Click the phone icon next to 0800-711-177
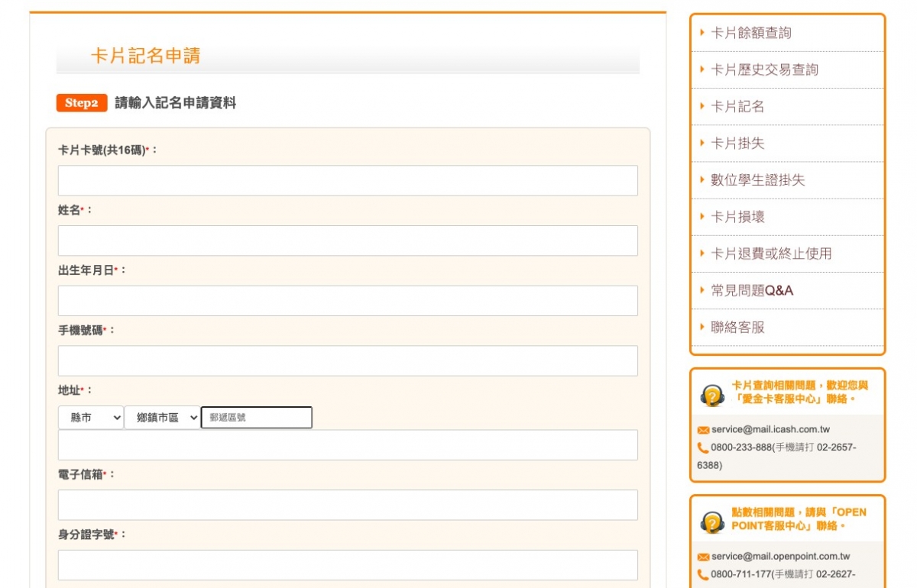The width and height of the screenshot is (917, 588). coord(703,574)
